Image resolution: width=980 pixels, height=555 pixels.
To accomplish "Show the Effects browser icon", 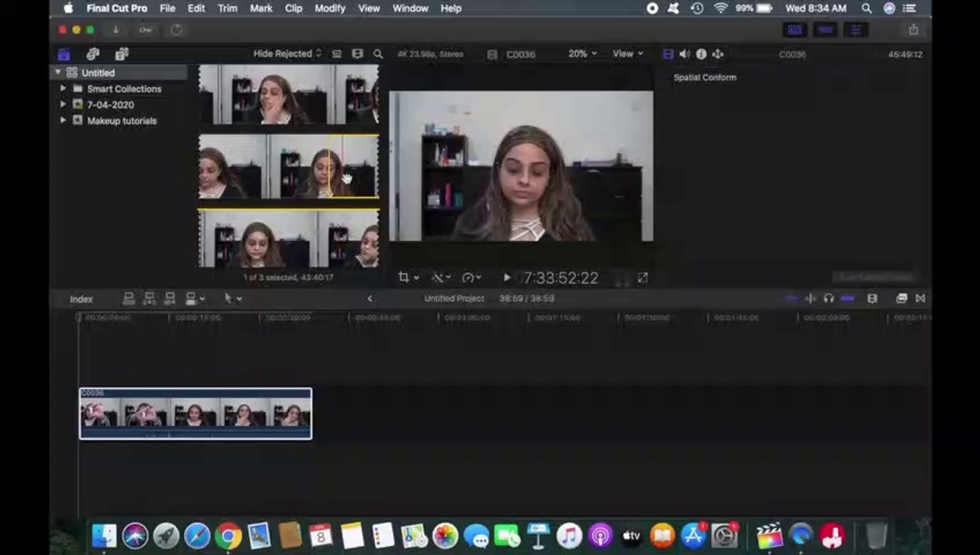I will pyautogui.click(x=901, y=298).
